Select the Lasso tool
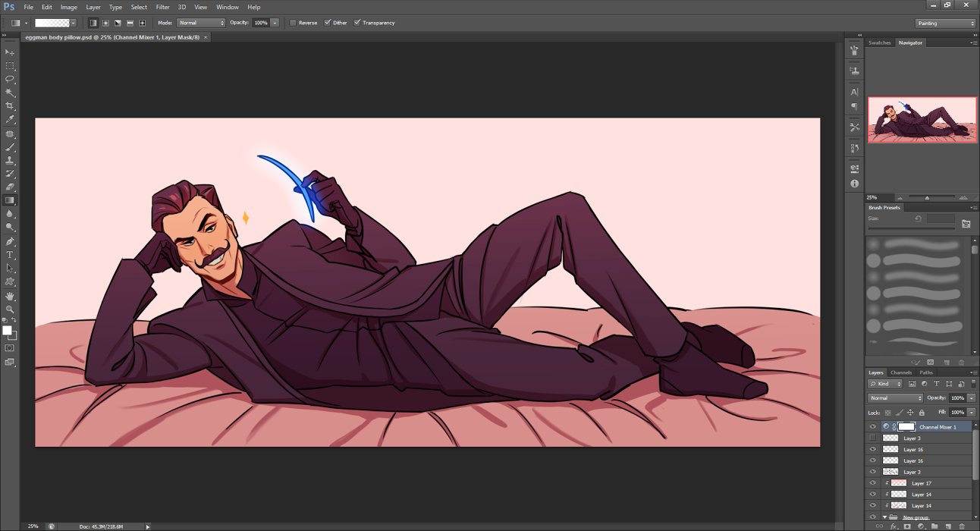 pos(10,79)
